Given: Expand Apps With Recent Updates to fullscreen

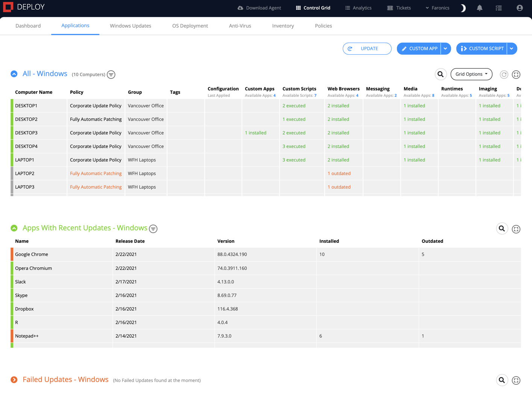Looking at the screenshot, I should [x=516, y=229].
